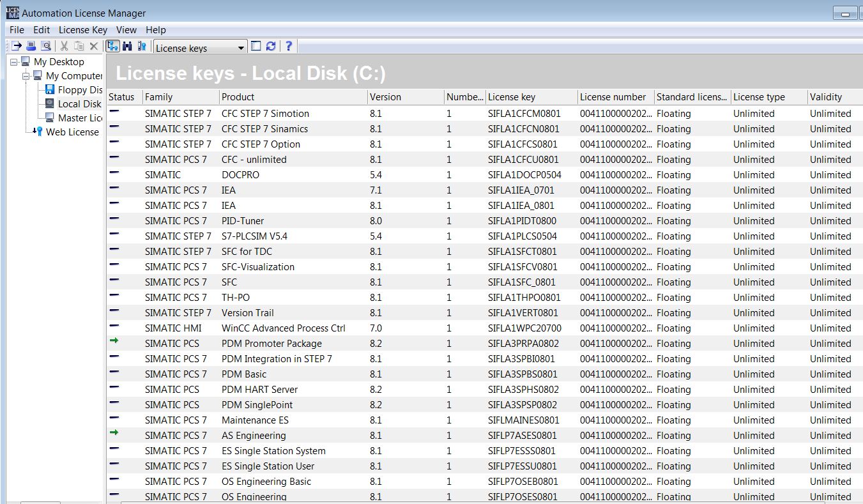This screenshot has width=863, height=504.
Task: Click the Number column header
Action: coord(464,97)
